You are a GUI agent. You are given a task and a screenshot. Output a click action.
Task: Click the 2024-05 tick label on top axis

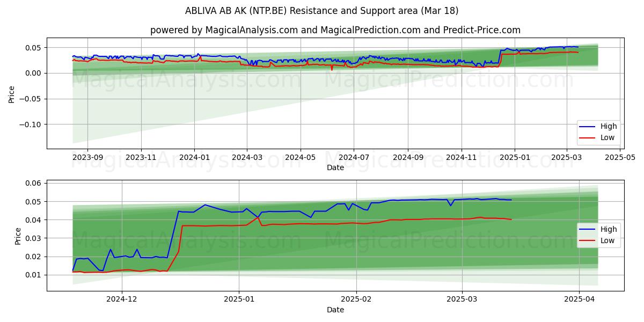pos(300,158)
